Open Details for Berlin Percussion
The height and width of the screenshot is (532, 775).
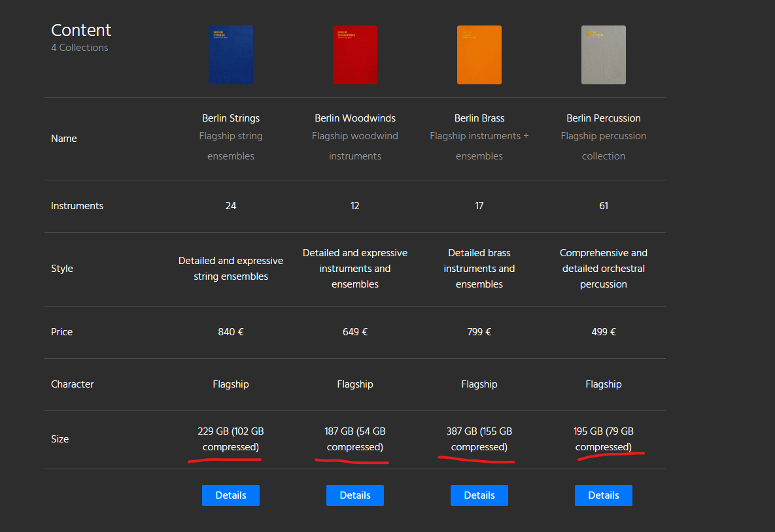point(604,495)
